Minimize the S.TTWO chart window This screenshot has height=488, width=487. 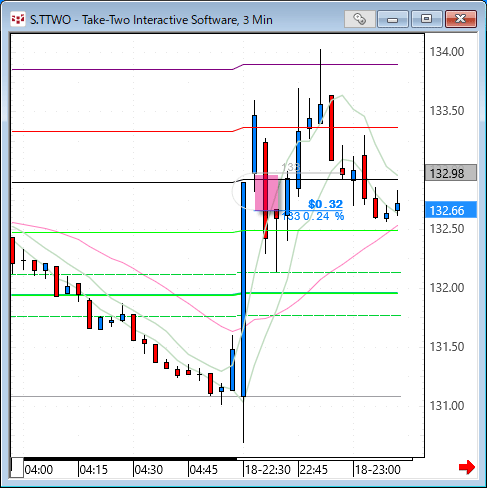click(393, 19)
